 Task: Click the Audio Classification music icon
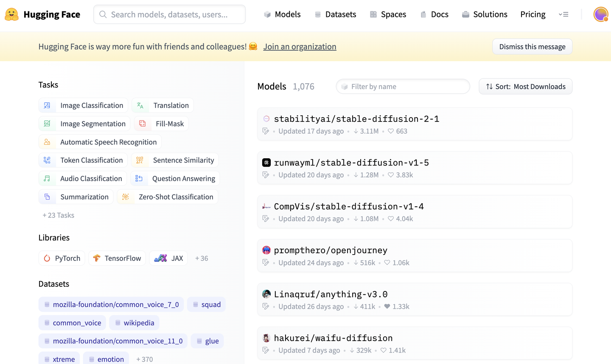(x=47, y=179)
